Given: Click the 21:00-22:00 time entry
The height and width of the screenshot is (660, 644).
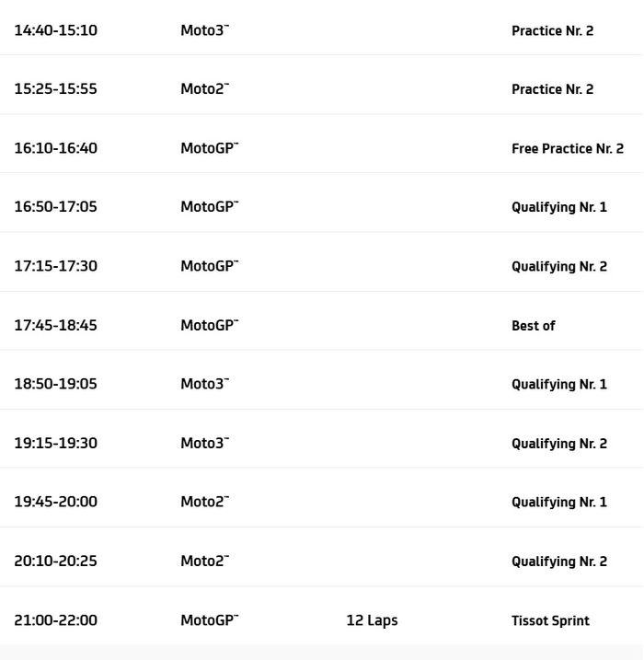Looking at the screenshot, I should [x=55, y=620].
